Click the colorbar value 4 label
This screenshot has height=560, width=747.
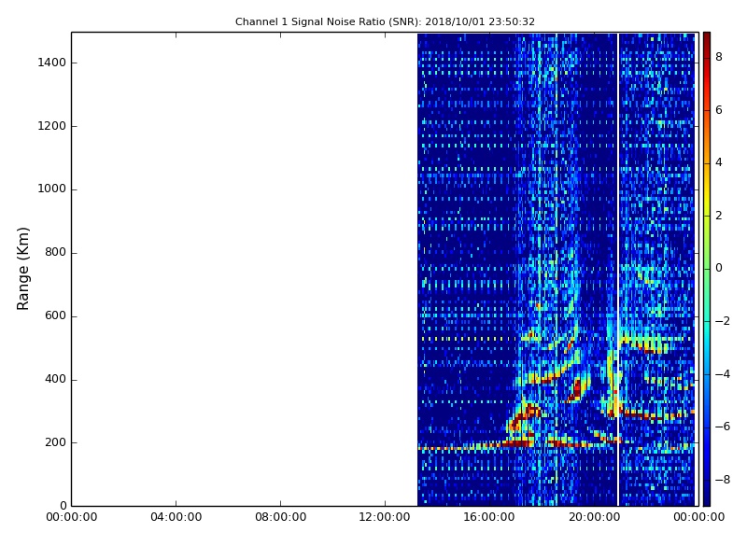[719, 162]
